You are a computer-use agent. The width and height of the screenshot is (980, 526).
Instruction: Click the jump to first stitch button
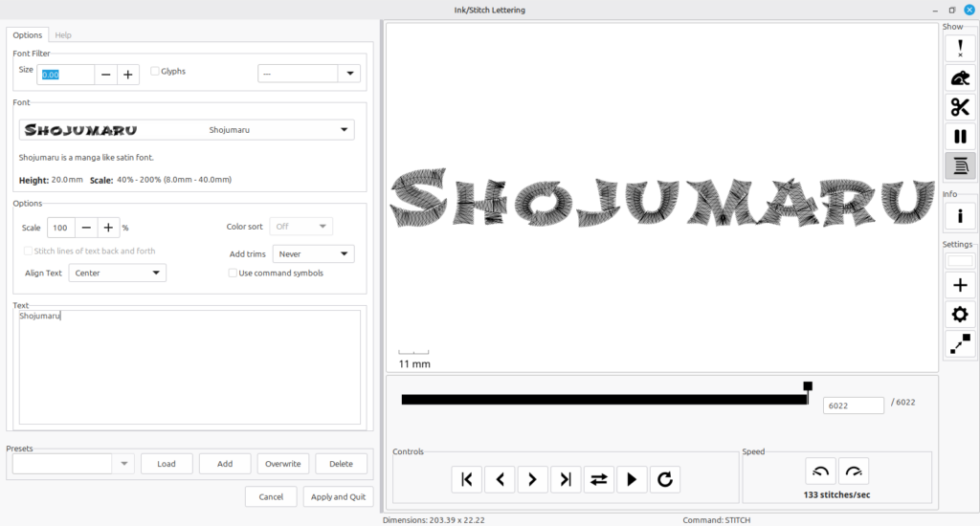click(x=467, y=479)
